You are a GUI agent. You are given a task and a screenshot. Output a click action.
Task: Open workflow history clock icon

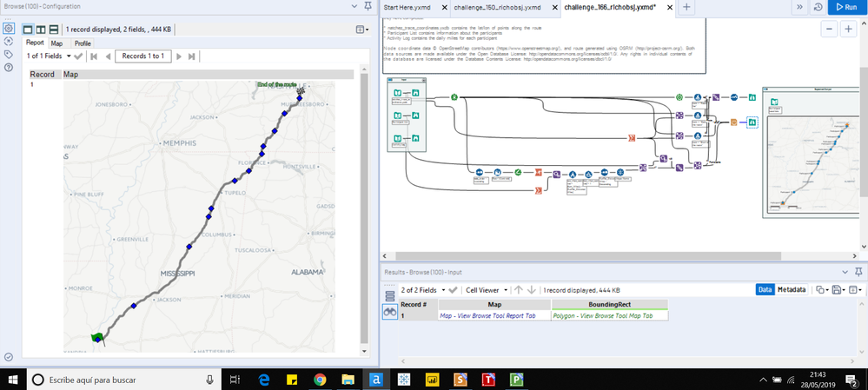(x=818, y=7)
